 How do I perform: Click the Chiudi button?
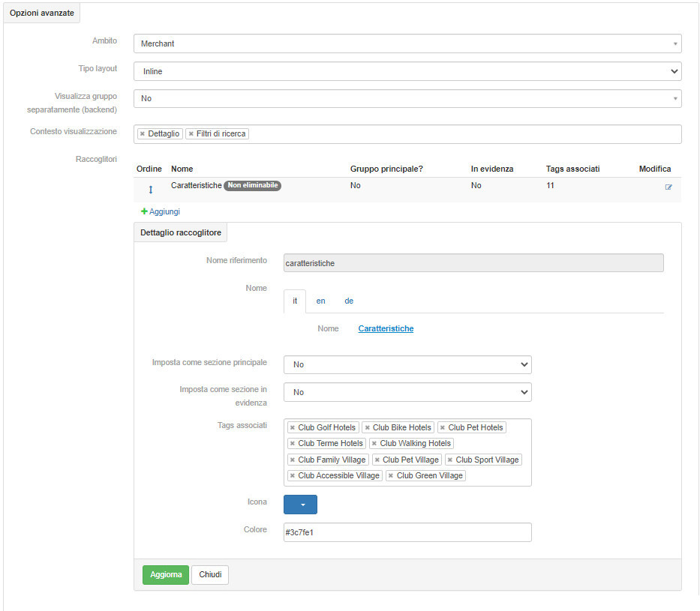[210, 575]
